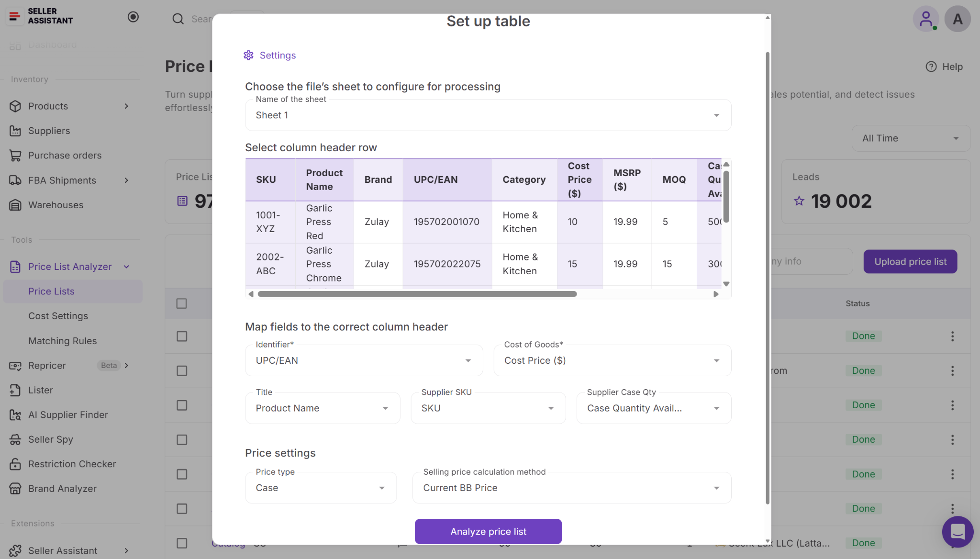
Task: Click the Products box icon in sidebar
Action: click(15, 106)
